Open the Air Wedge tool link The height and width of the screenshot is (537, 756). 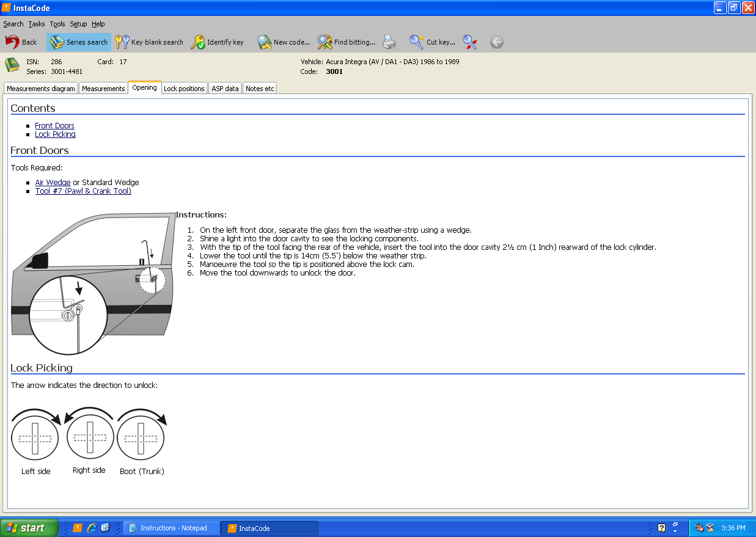click(53, 183)
